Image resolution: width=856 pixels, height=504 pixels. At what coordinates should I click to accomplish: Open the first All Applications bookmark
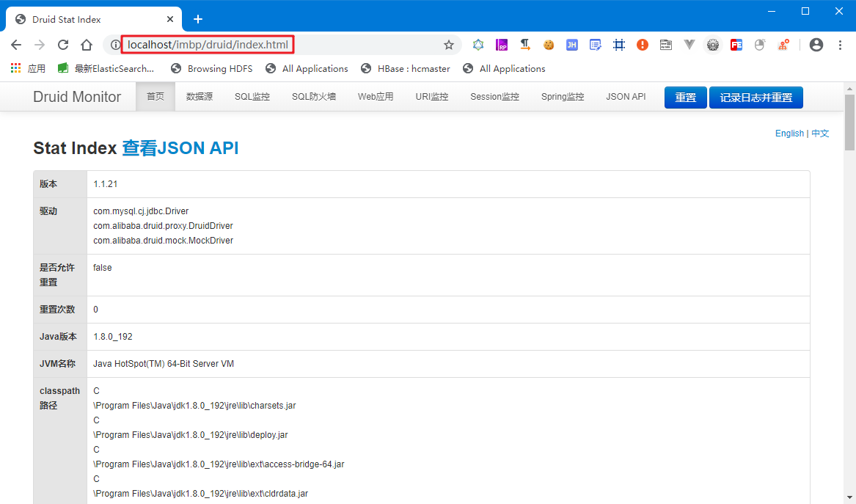pos(307,68)
